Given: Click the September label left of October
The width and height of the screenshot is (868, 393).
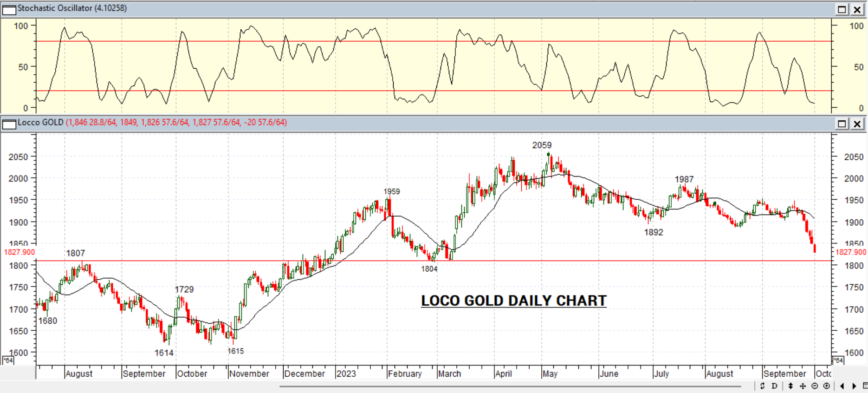Looking at the screenshot, I should 144,374.
